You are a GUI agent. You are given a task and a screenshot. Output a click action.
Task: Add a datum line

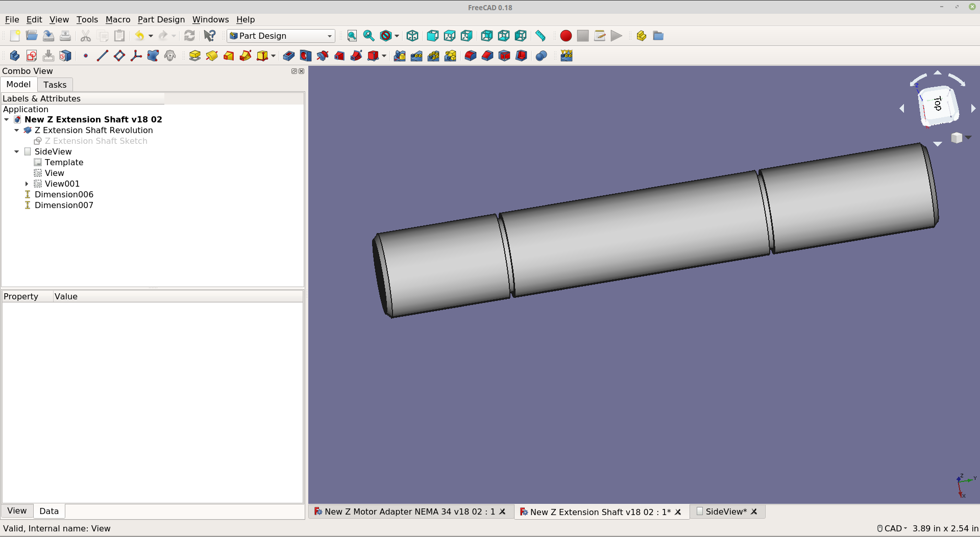tap(103, 56)
